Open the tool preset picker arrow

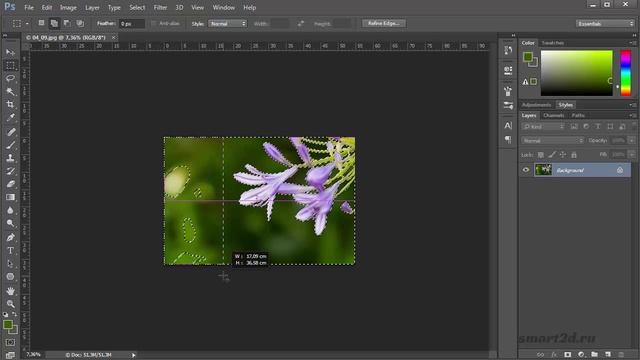27,24
